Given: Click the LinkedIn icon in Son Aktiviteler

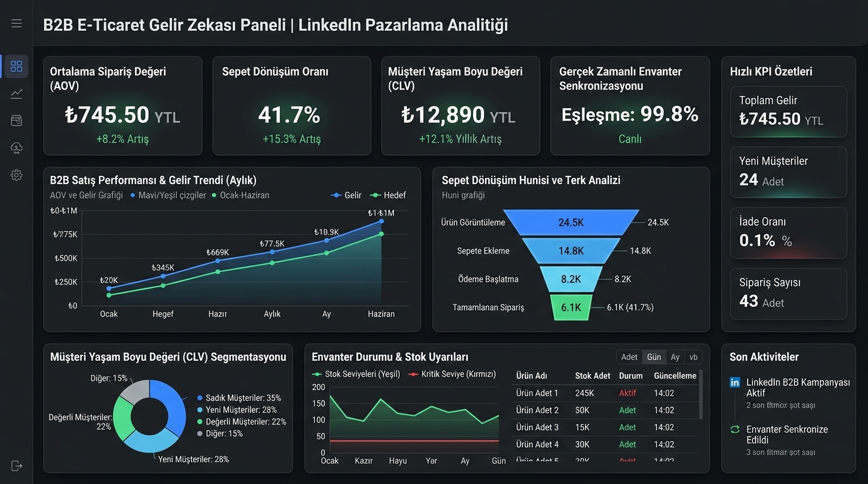Looking at the screenshot, I should (735, 382).
